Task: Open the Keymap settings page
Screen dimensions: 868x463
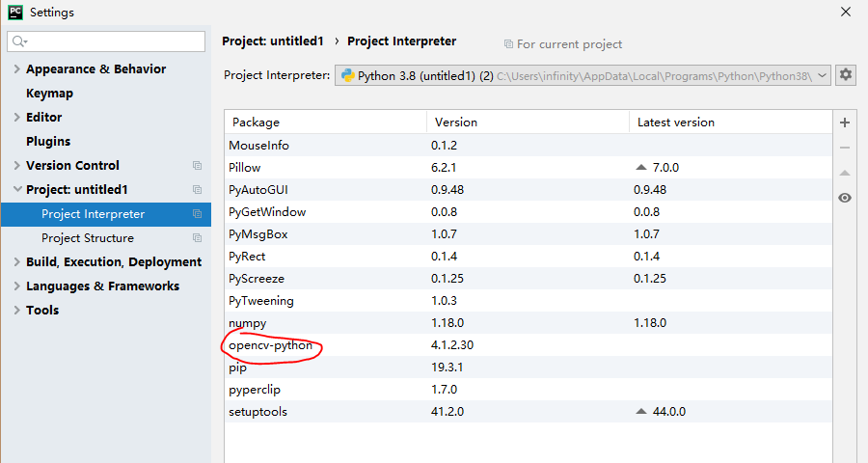Action: tap(49, 93)
